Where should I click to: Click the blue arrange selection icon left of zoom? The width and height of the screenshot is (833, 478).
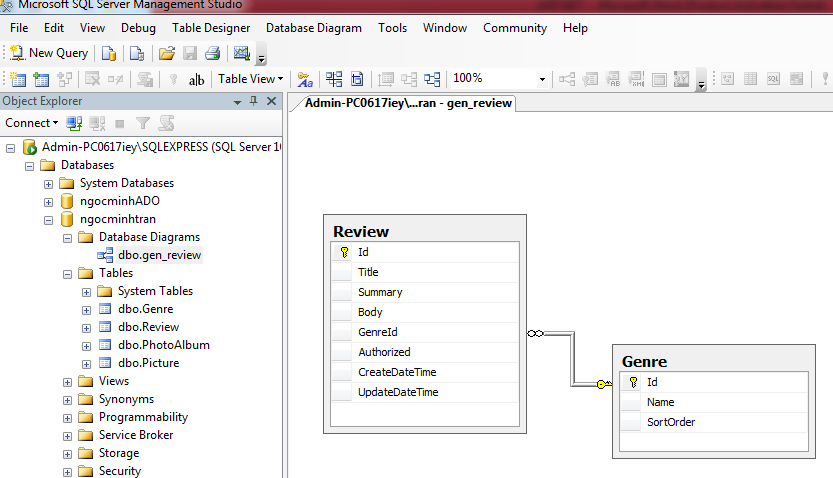point(432,79)
